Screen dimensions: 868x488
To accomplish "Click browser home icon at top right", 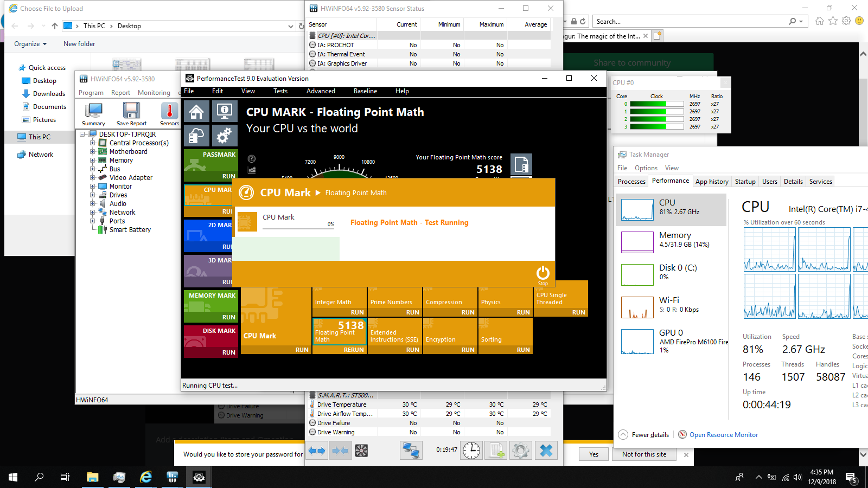I will [819, 21].
